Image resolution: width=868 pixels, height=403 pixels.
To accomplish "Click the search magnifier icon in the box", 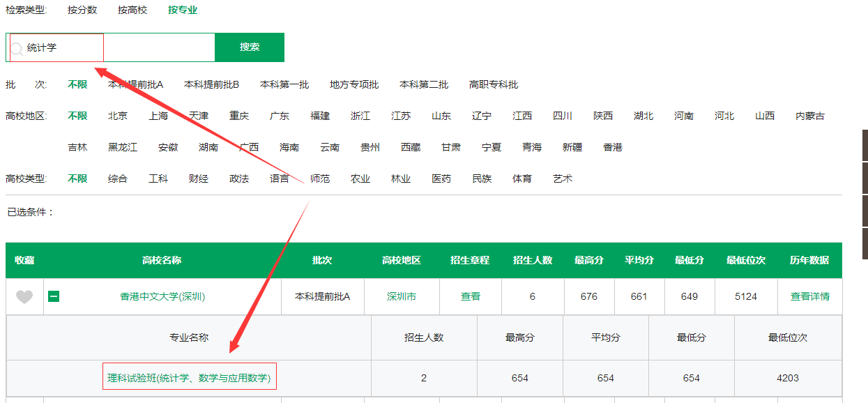I will [x=16, y=48].
